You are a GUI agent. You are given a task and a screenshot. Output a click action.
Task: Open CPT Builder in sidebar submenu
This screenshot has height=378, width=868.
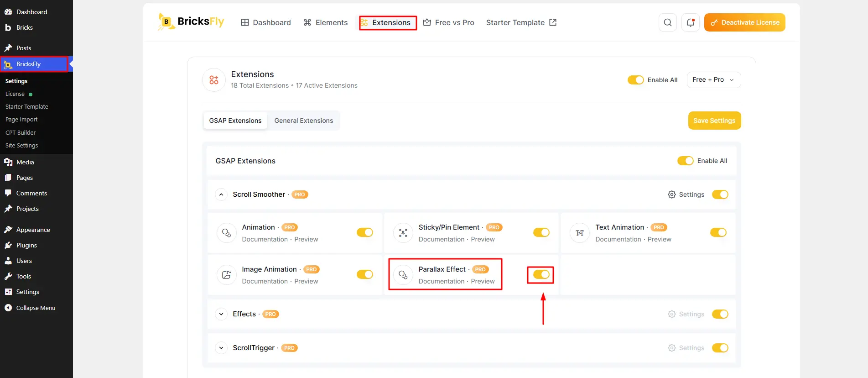pos(21,132)
